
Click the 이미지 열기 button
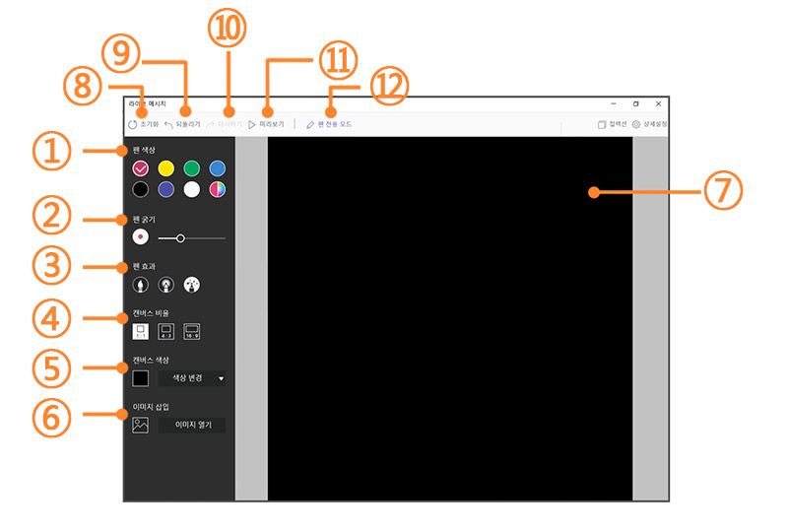point(192,426)
